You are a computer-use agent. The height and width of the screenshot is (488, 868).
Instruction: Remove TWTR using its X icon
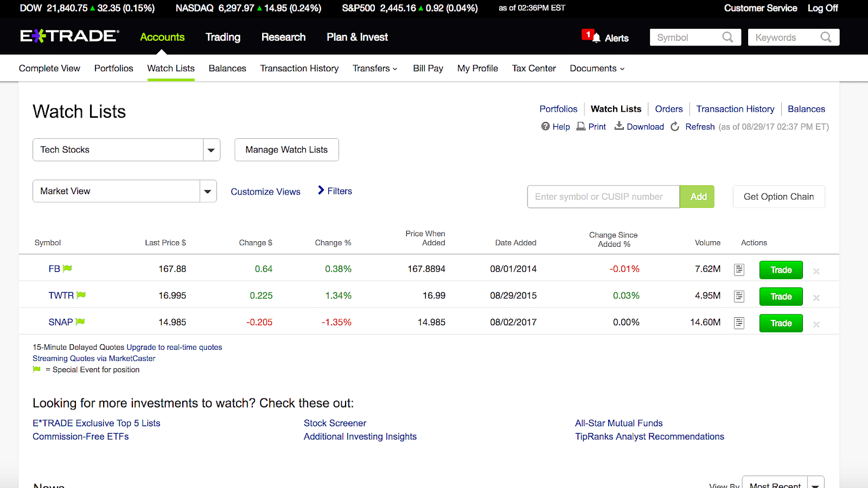coord(816,298)
